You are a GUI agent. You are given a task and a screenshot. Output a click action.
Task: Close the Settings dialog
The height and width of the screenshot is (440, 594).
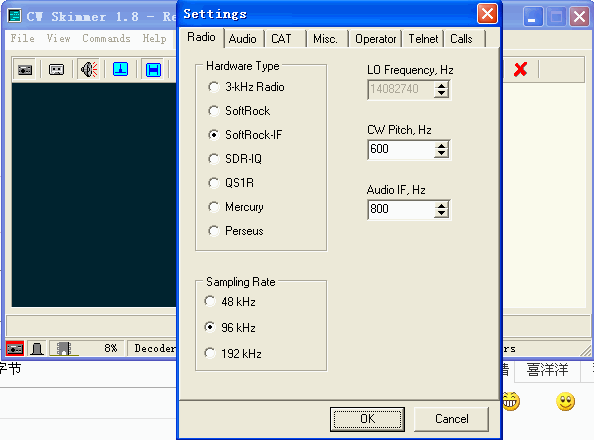tap(487, 14)
